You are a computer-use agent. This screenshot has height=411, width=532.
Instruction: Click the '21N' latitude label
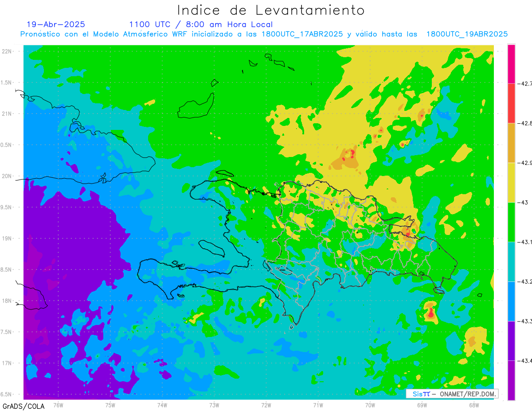7,114
